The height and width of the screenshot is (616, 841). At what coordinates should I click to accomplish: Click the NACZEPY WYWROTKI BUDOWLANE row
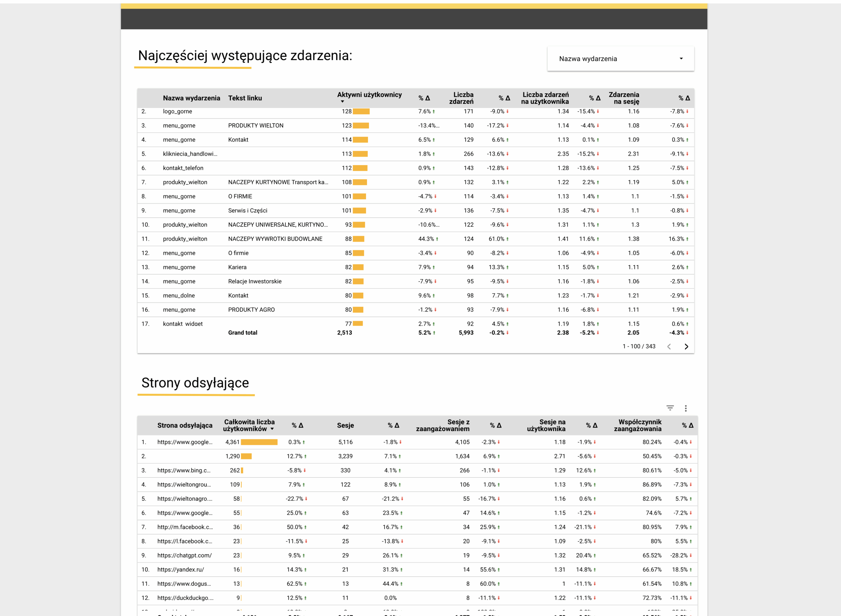click(275, 239)
